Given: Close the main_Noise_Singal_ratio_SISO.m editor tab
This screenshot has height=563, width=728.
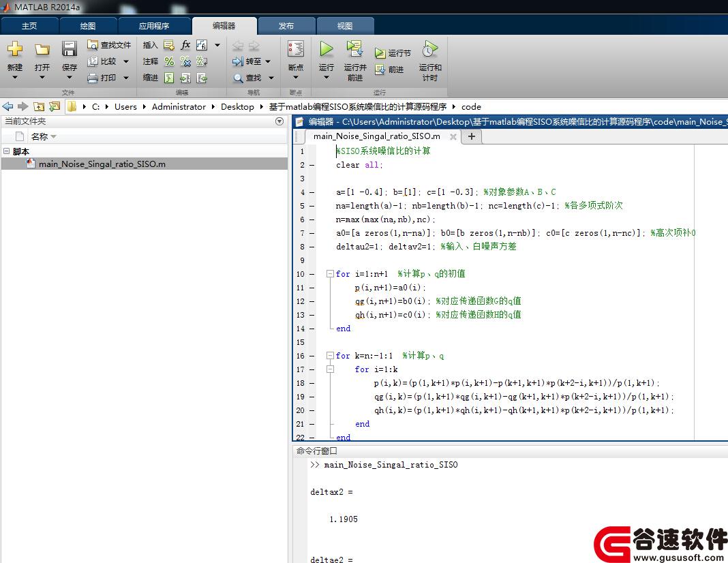Looking at the screenshot, I should (453, 136).
